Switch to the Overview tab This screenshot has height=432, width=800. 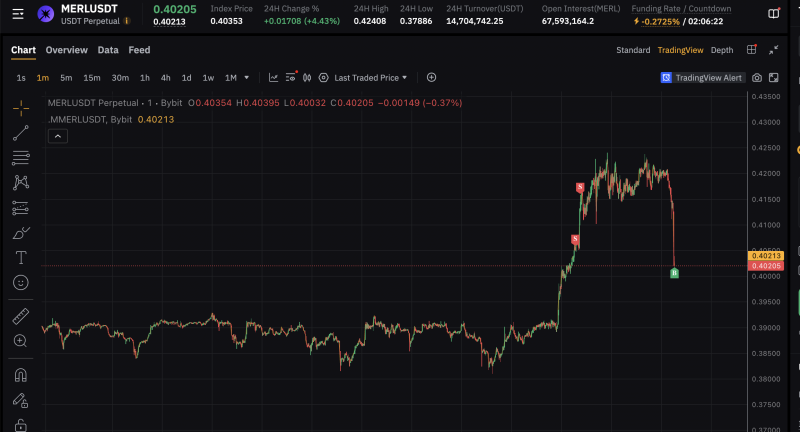point(66,50)
